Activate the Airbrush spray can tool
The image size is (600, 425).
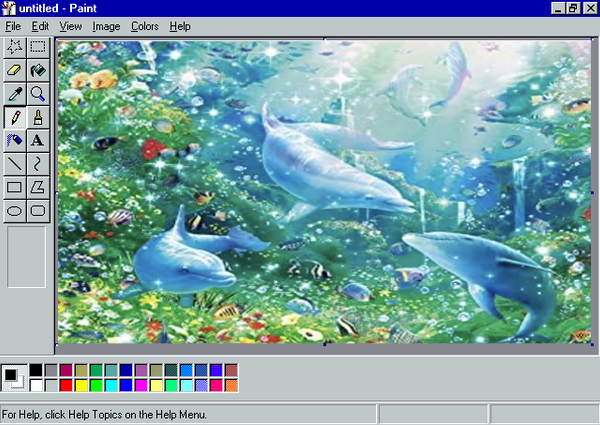coord(15,140)
